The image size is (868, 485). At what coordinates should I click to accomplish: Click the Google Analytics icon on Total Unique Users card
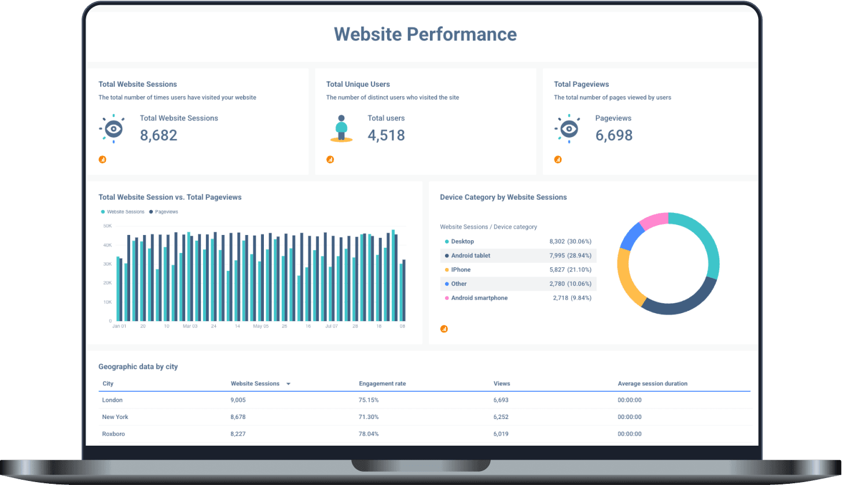330,159
